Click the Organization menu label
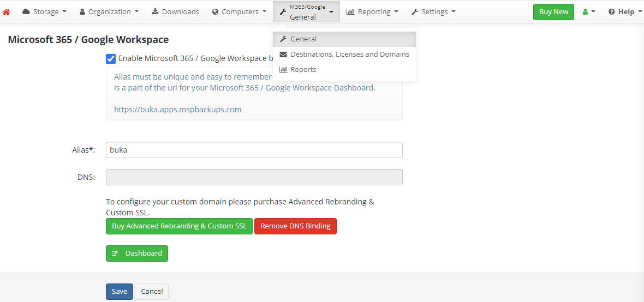644x302 pixels. click(110, 11)
